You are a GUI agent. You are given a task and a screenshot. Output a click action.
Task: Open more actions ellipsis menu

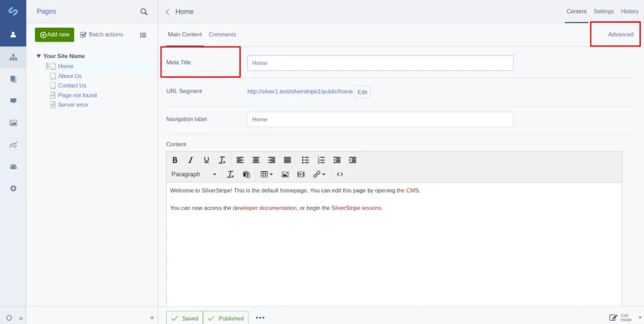tap(260, 318)
